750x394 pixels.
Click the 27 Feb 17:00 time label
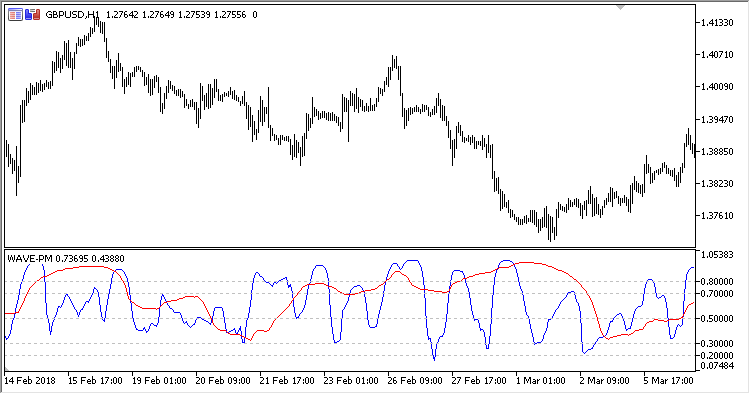click(x=479, y=381)
